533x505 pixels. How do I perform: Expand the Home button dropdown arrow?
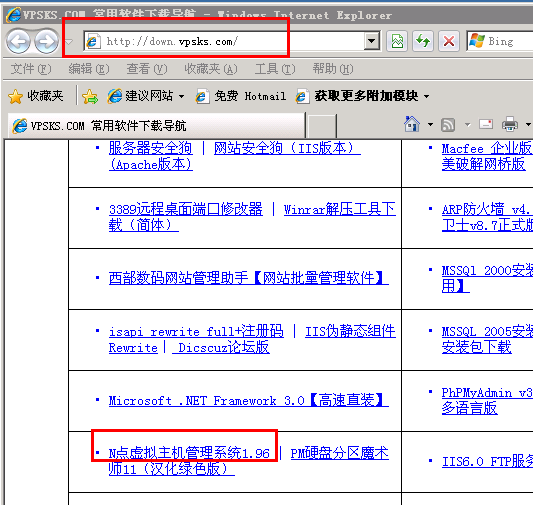(x=430, y=124)
